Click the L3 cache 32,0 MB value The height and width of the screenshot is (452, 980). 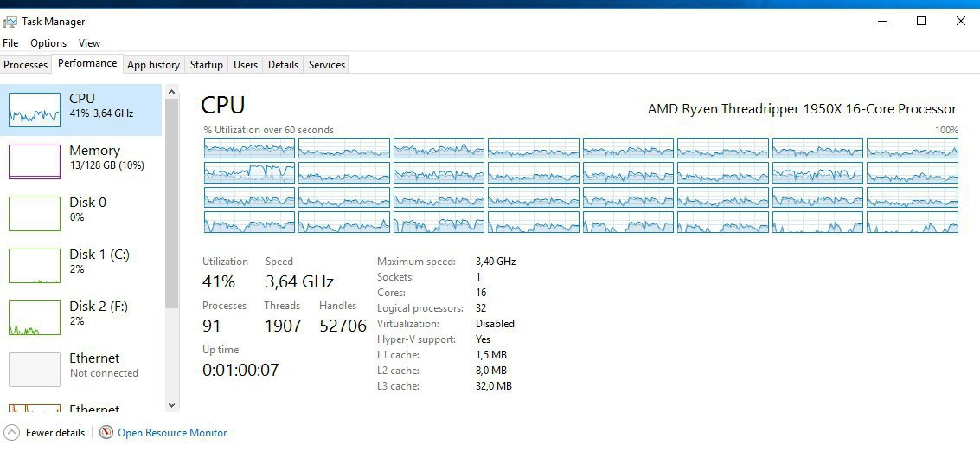click(494, 386)
